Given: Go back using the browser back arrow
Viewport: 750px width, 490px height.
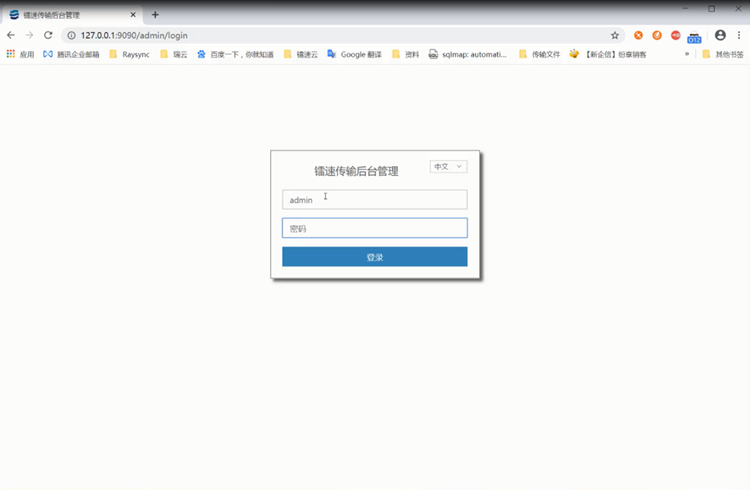Looking at the screenshot, I should pyautogui.click(x=11, y=35).
